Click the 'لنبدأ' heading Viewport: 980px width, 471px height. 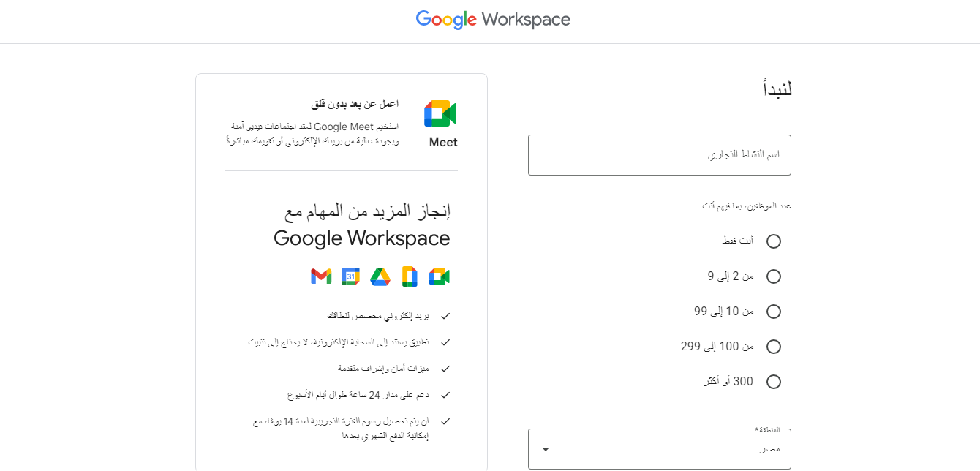point(777,89)
